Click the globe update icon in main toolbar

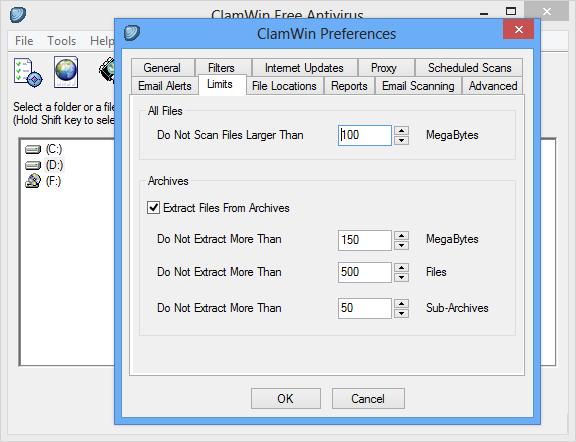pyautogui.click(x=66, y=72)
